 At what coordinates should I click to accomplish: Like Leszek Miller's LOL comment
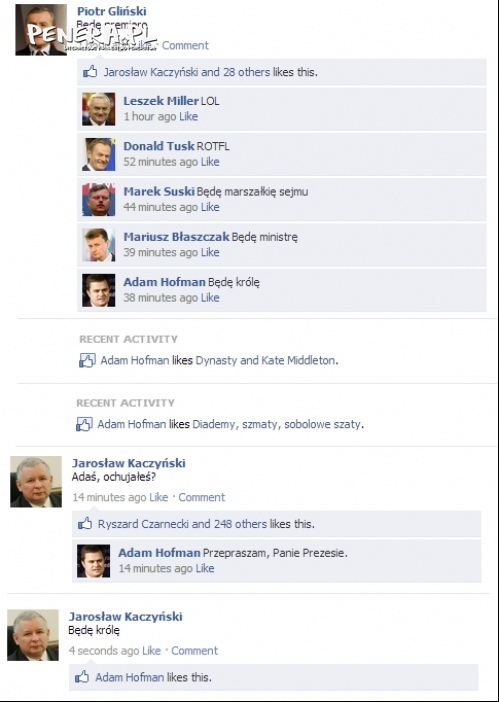coord(188,116)
